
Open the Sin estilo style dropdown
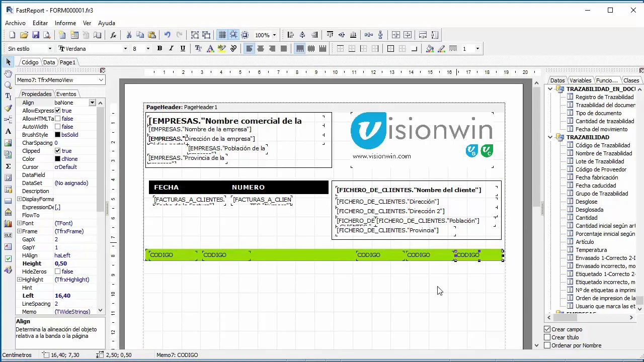tap(50, 49)
